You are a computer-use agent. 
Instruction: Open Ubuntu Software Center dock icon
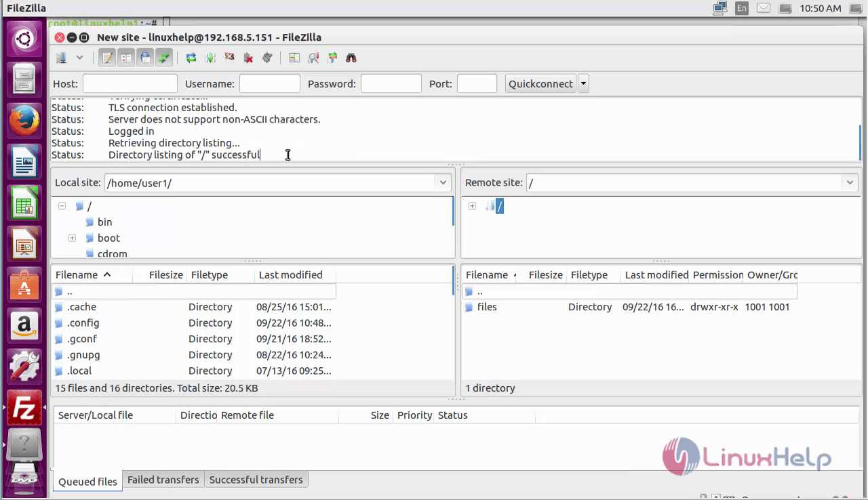click(x=24, y=286)
